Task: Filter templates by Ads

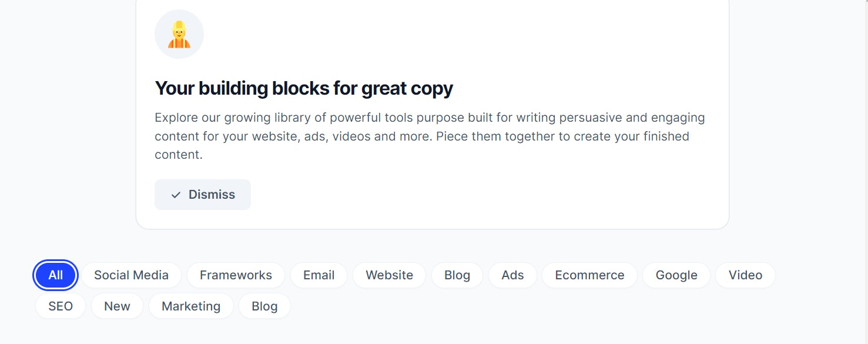Action: [512, 275]
